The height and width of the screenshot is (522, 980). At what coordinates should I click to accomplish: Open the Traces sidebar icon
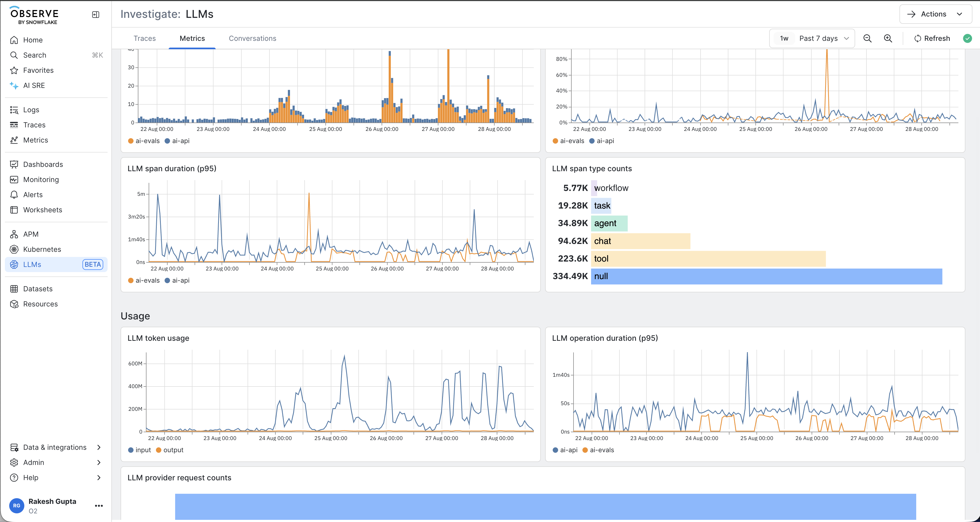click(x=14, y=125)
